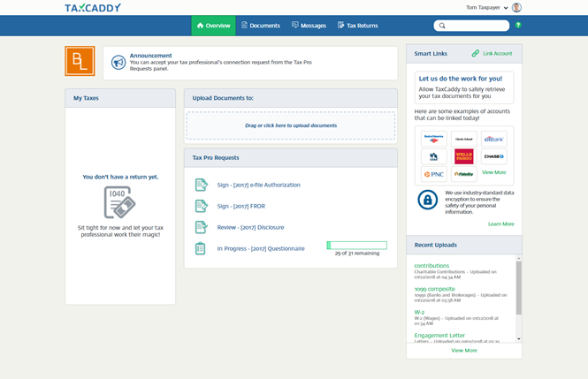Go to the Overview tab
588x379 pixels.
coord(213,26)
